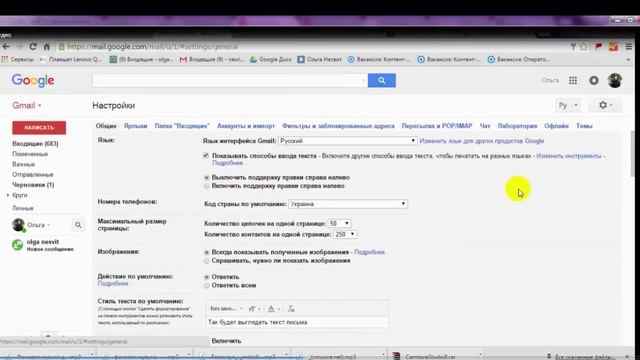The width and height of the screenshot is (640, 360).
Task: Open the font name dropdown Без засе...
Action: pos(226,309)
